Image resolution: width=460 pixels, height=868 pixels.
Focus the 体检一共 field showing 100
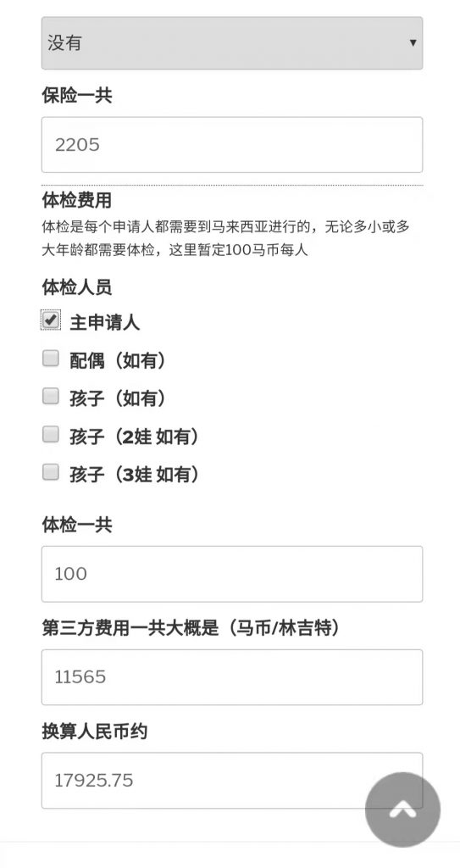232,574
